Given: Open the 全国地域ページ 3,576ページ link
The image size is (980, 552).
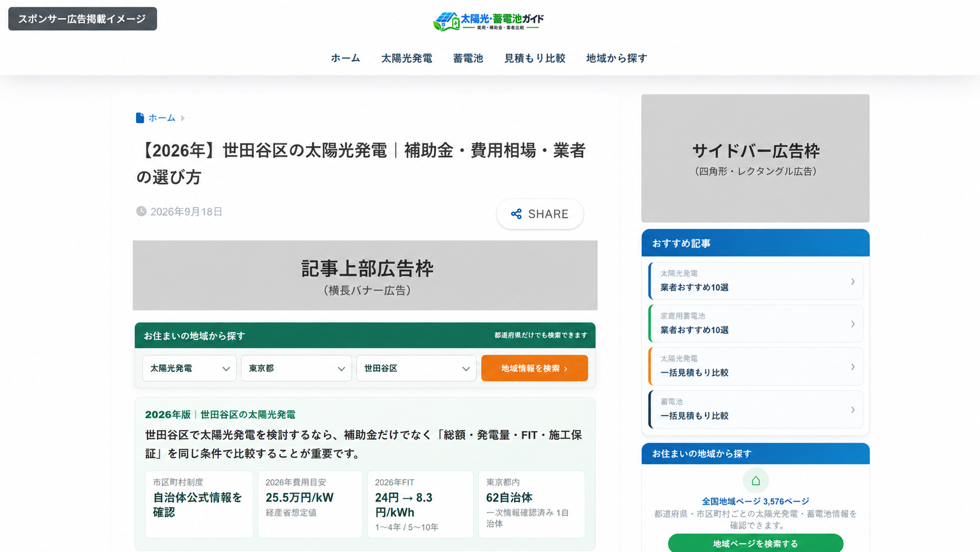Looking at the screenshot, I should tap(756, 501).
